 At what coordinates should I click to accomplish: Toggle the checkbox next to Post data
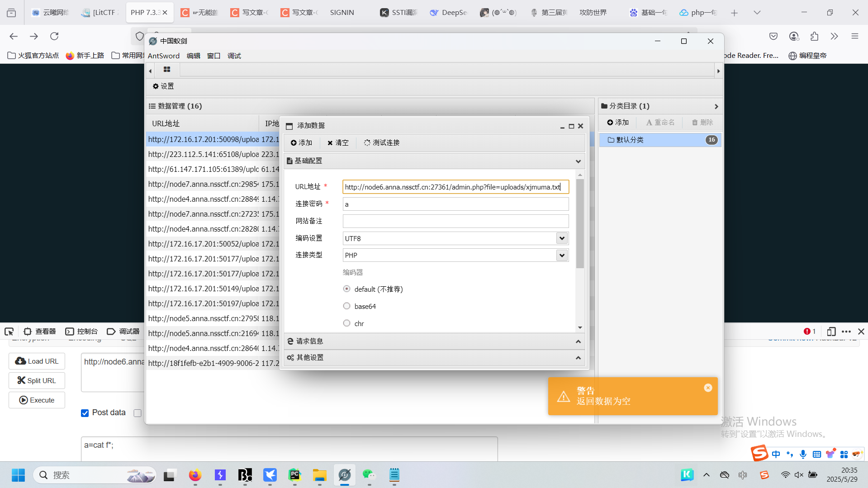[138, 413]
